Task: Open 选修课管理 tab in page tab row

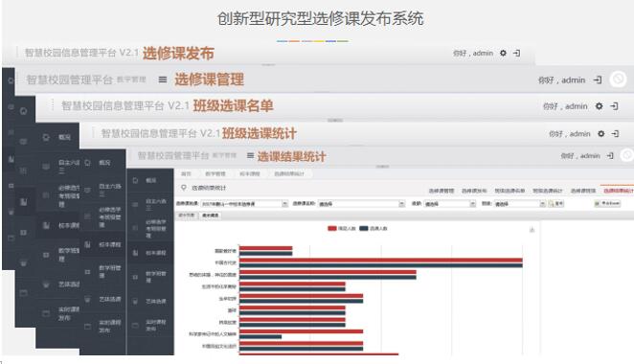Action: click(x=442, y=191)
